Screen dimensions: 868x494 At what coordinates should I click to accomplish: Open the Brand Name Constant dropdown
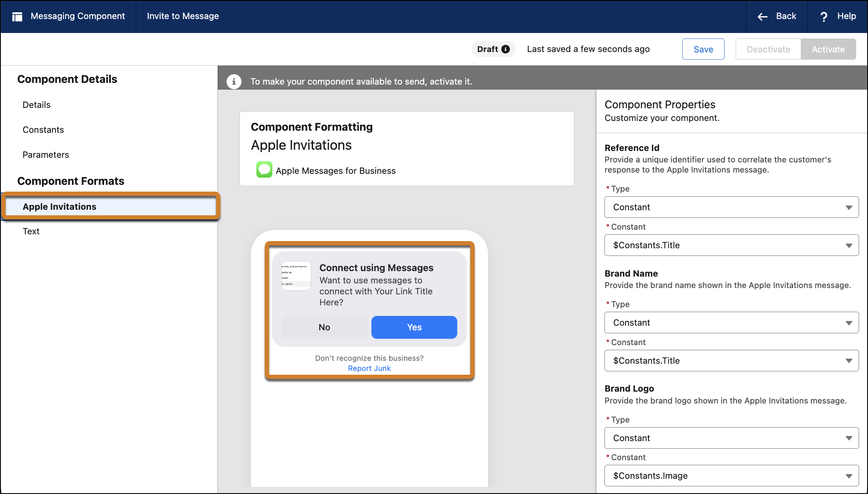click(x=731, y=361)
